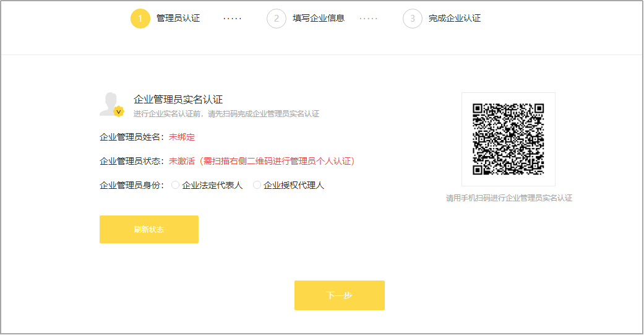Click the 企业管理员实名认证 heading
Screen dimensions: 644x335
point(178,99)
